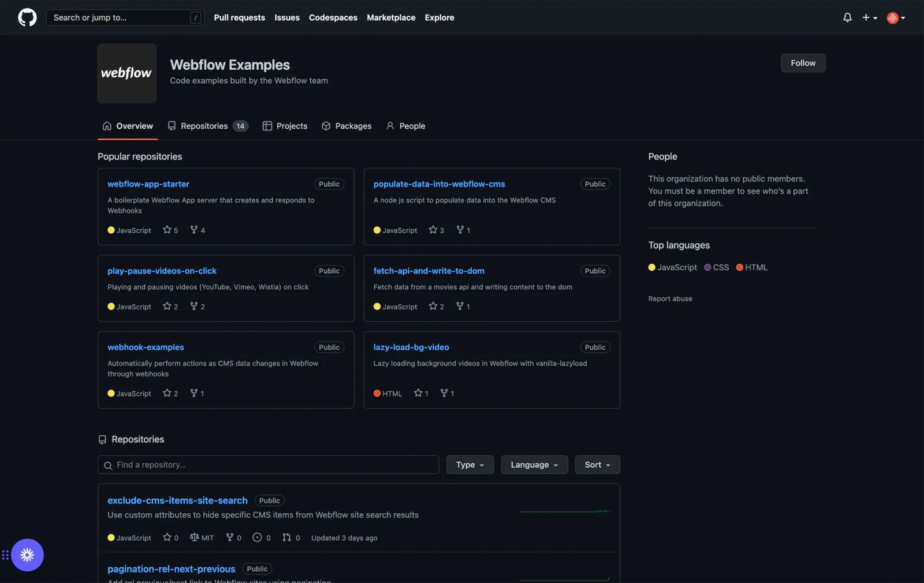This screenshot has width=924, height=583.
Task: Click the Webflow organization avatar
Action: click(127, 73)
